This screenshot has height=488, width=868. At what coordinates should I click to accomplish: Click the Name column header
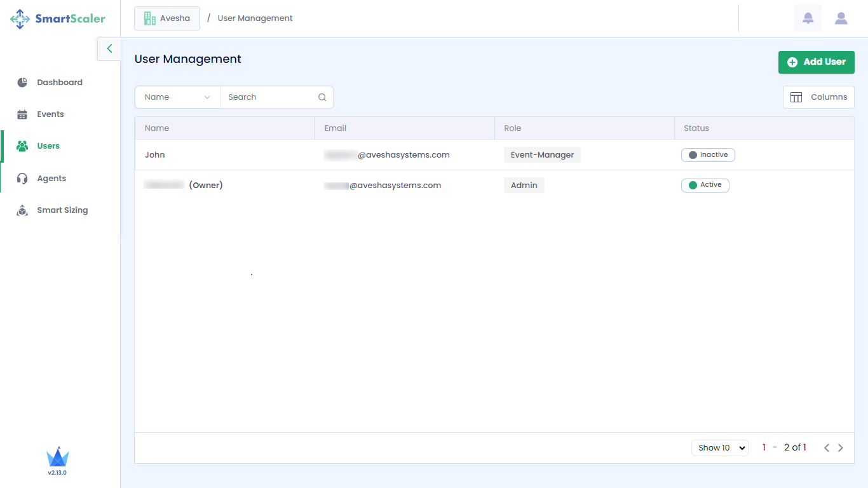coord(224,128)
